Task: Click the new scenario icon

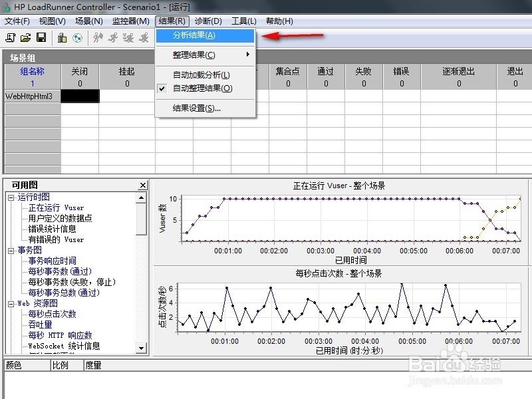Action: pyautogui.click(x=11, y=38)
